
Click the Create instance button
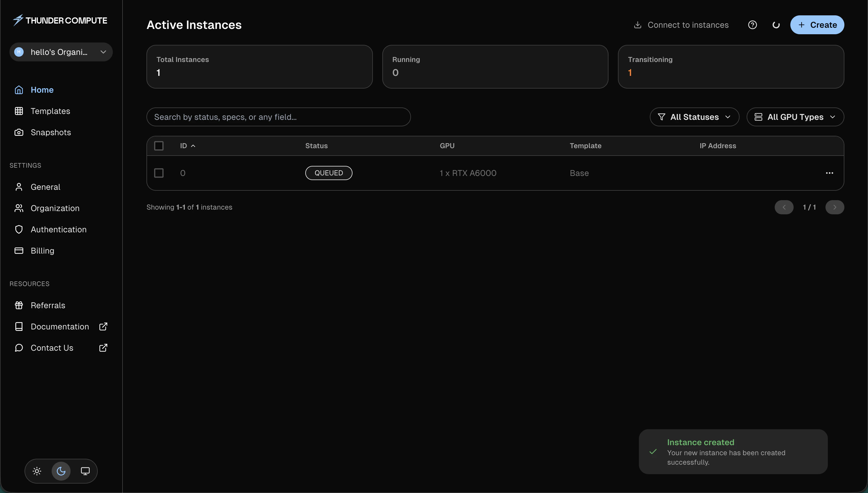pyautogui.click(x=817, y=25)
